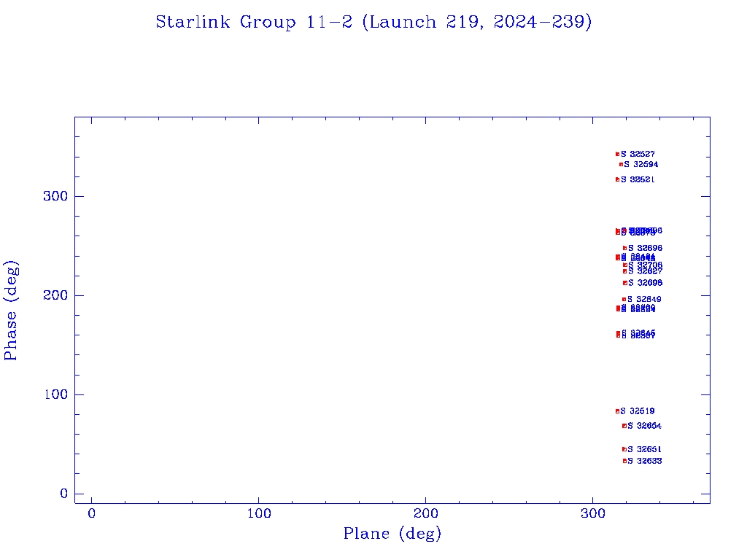
Task: Click the 200 tick label on Plane axis
Action: [x=425, y=513]
